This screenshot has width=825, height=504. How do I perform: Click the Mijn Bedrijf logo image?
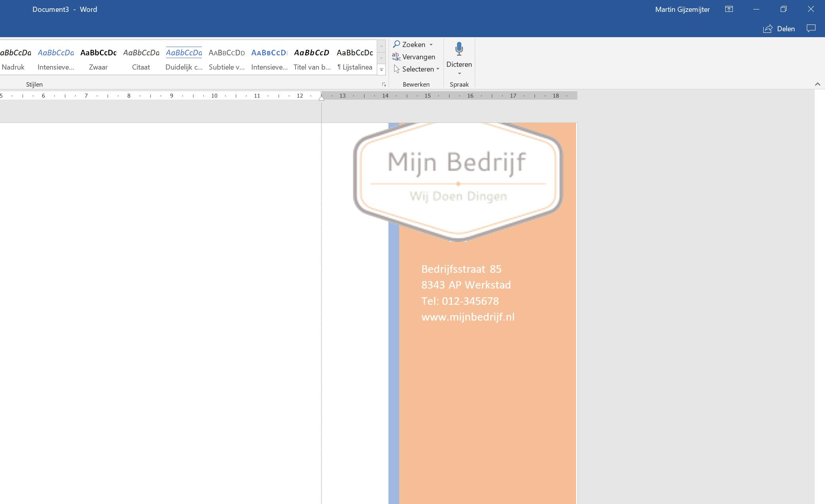tap(457, 180)
